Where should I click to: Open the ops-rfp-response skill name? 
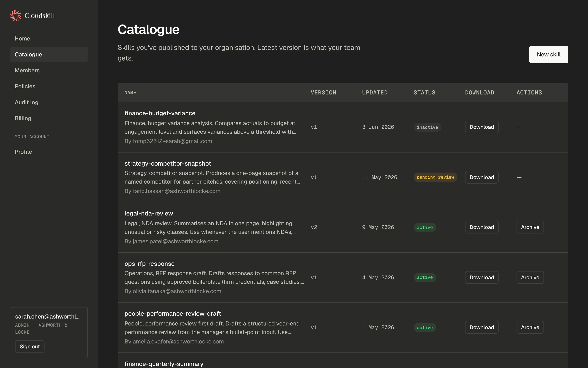point(149,264)
